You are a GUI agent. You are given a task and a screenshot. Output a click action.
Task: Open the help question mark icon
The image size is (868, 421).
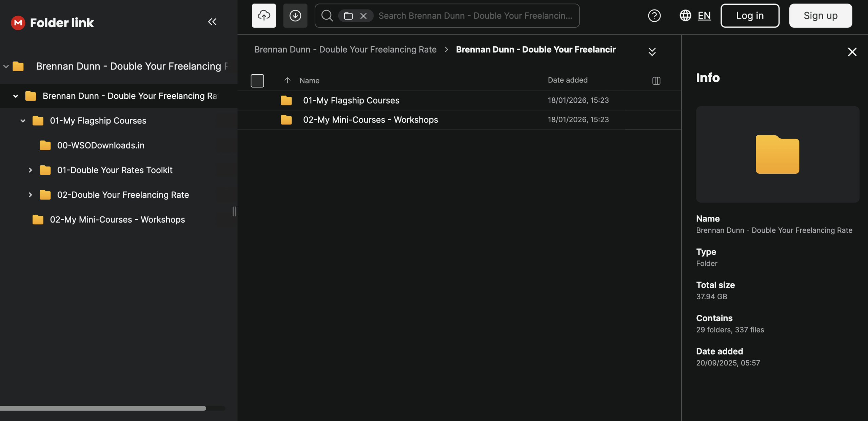tap(654, 16)
